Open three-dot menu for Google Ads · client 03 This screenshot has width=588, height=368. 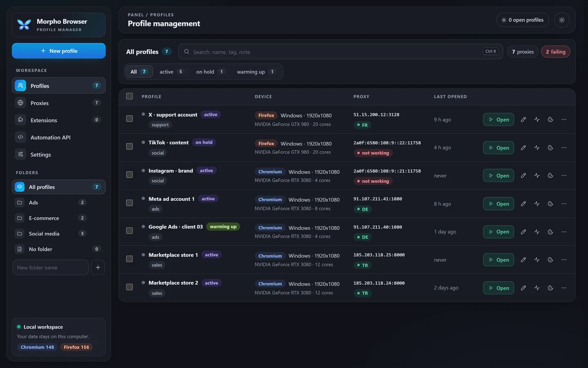click(x=564, y=232)
